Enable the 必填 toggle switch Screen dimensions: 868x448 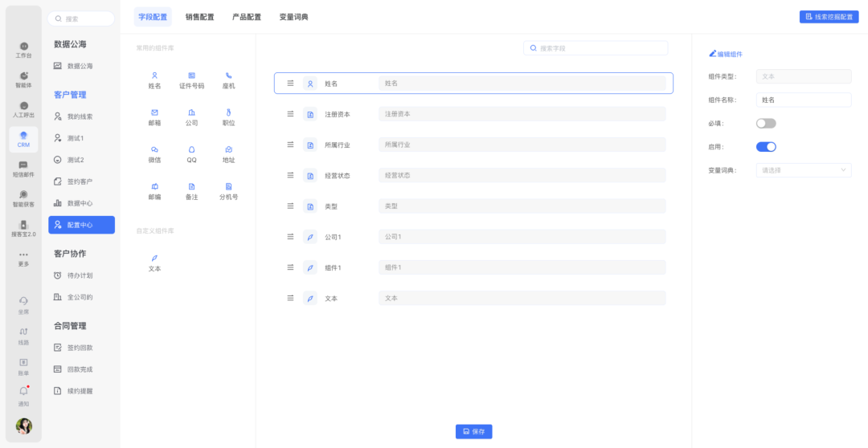pyautogui.click(x=766, y=124)
